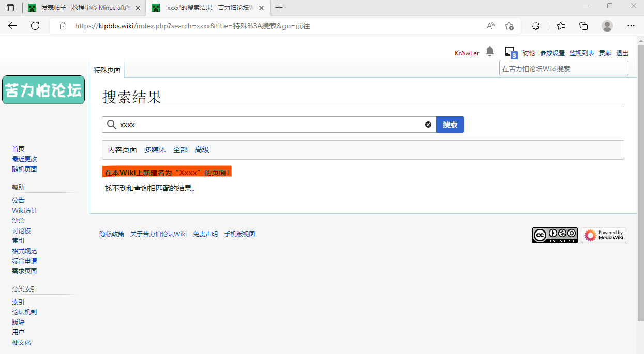
Task: Open the 随机页面 sidebar link
Action: coord(25,169)
